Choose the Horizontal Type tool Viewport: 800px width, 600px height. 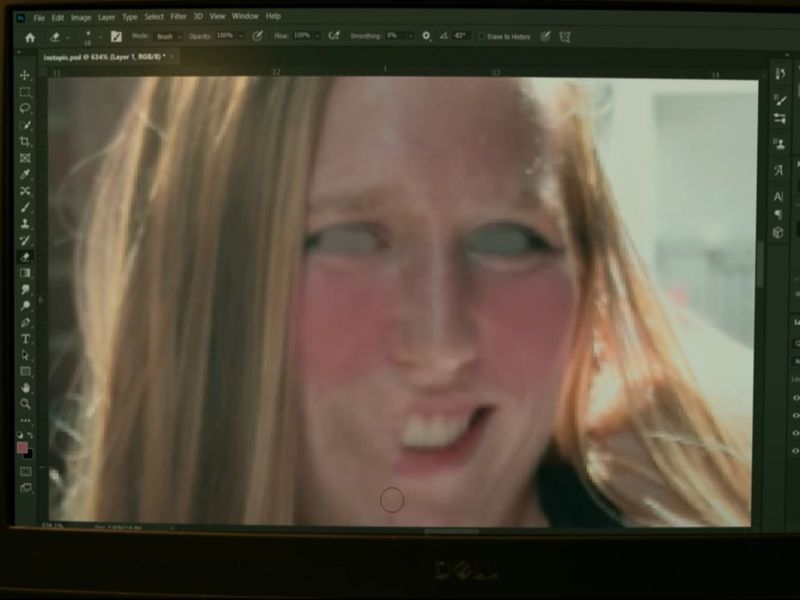pyautogui.click(x=26, y=339)
